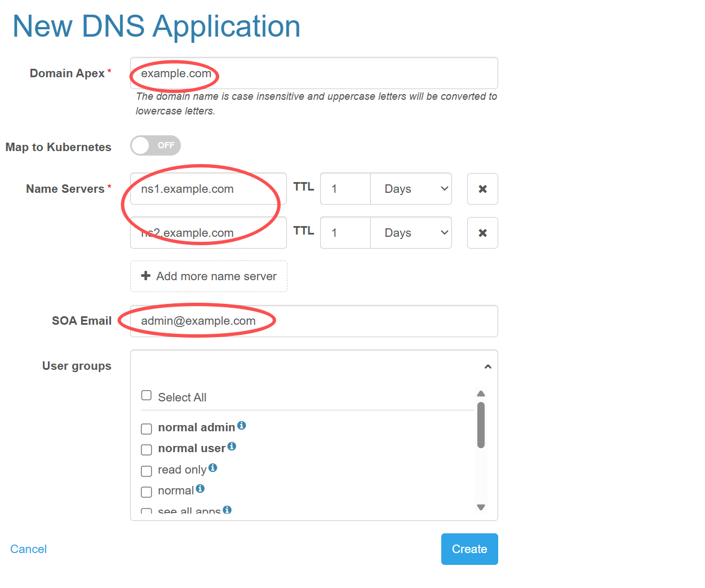Click Add more name server button

point(209,276)
